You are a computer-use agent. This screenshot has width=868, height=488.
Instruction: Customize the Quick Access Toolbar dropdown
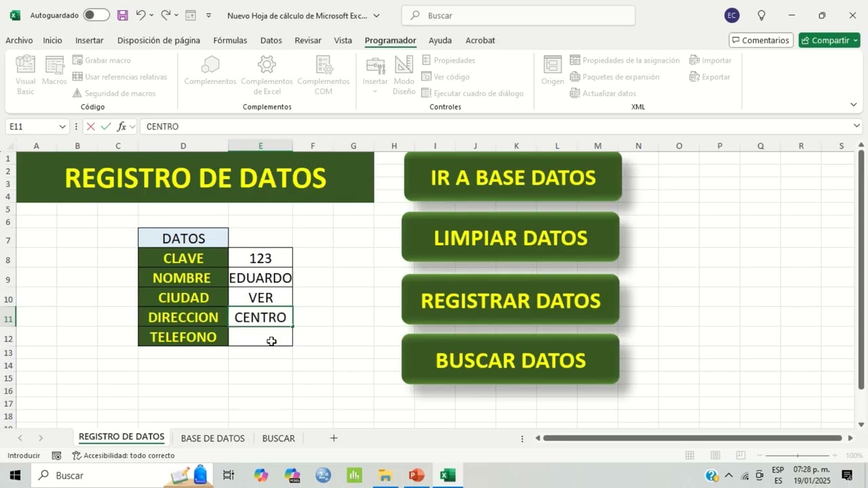208,15
